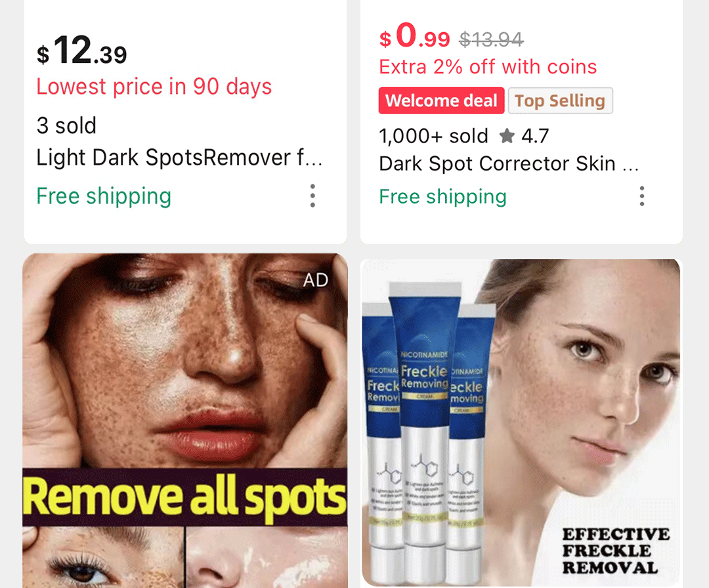Viewport: 709px width, 588px height.
Task: Open the Dark Spot Corrector Skin title
Action: pyautogui.click(x=509, y=163)
